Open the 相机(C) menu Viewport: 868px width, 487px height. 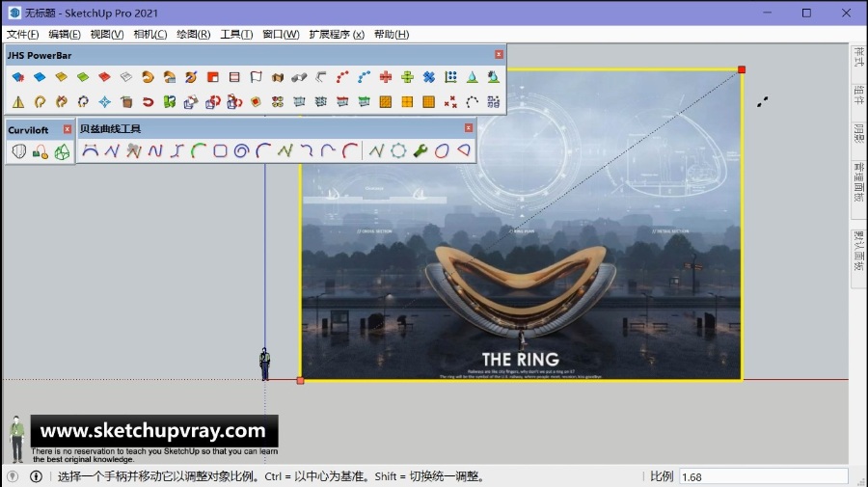pos(150,35)
